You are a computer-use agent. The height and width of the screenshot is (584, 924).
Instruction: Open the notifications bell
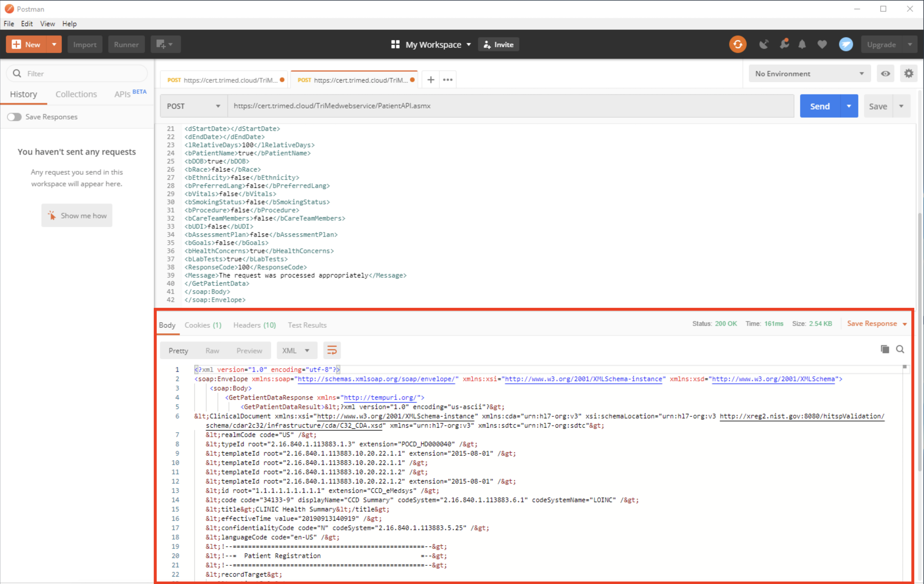[x=802, y=45]
